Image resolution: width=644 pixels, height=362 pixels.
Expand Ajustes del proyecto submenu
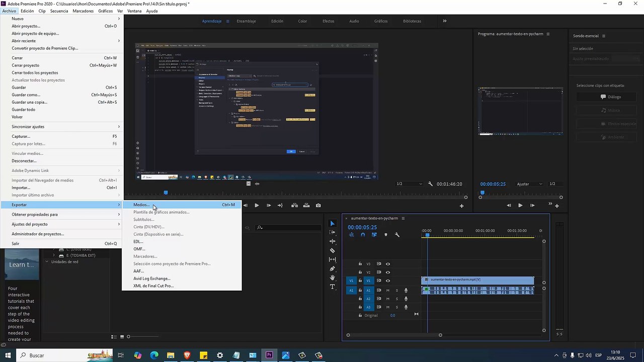point(62,224)
